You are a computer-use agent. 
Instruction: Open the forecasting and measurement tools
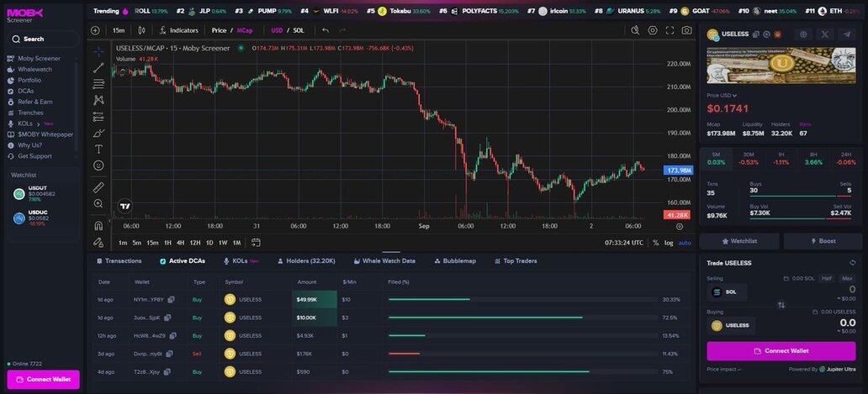pyautogui.click(x=98, y=117)
